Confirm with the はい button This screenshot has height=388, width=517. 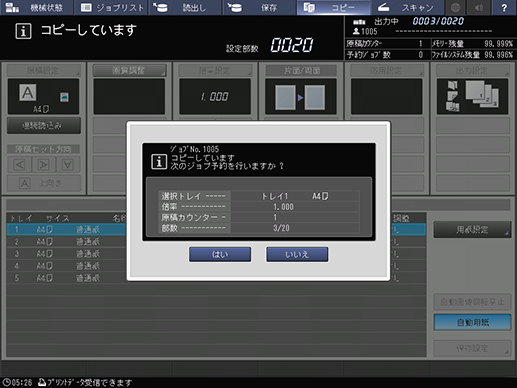tap(220, 254)
